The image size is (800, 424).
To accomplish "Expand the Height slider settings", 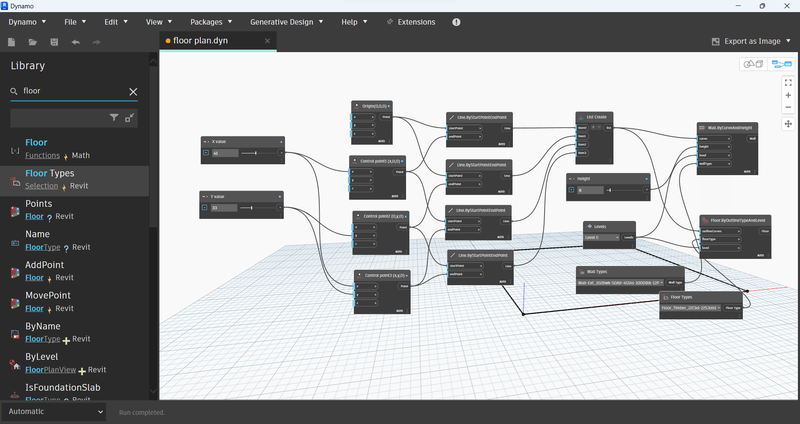I will pyautogui.click(x=571, y=190).
